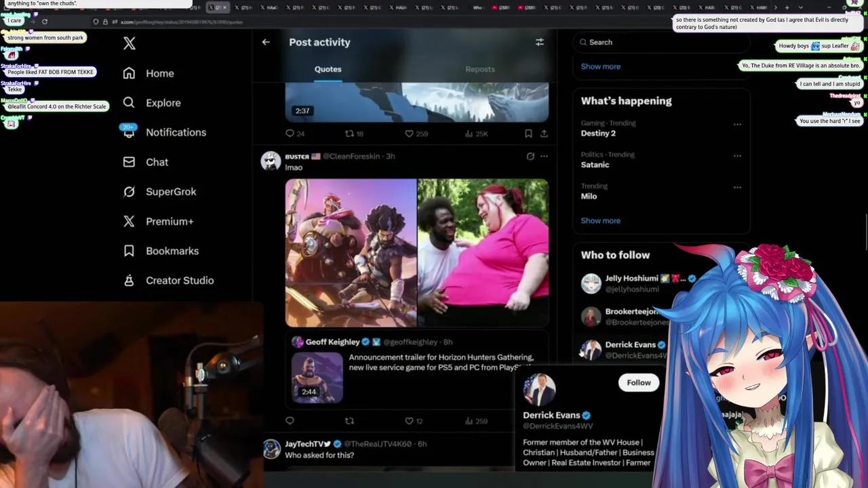
Task: Repost BUSTER's post
Action: point(349,421)
